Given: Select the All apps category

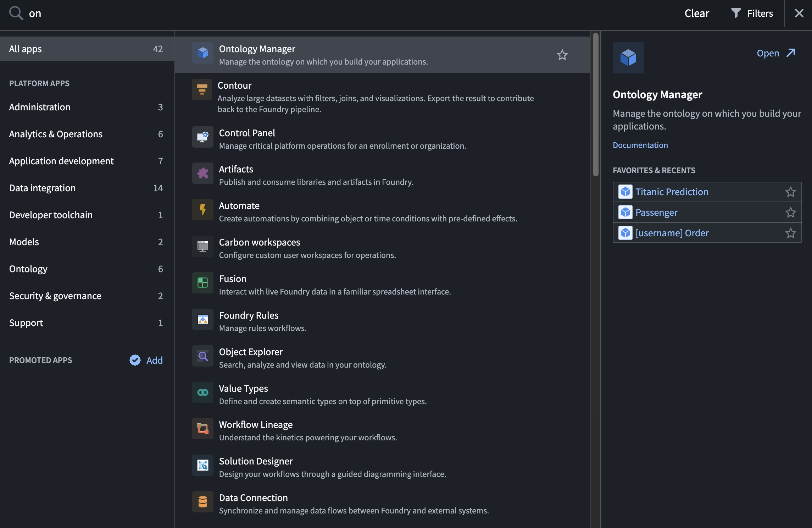Looking at the screenshot, I should coord(87,49).
